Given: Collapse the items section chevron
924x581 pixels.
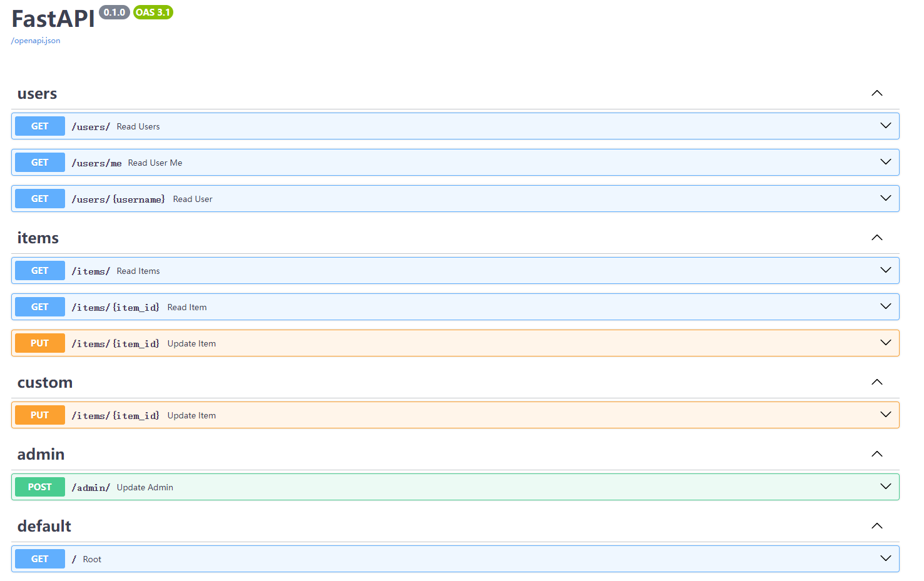Looking at the screenshot, I should (877, 238).
